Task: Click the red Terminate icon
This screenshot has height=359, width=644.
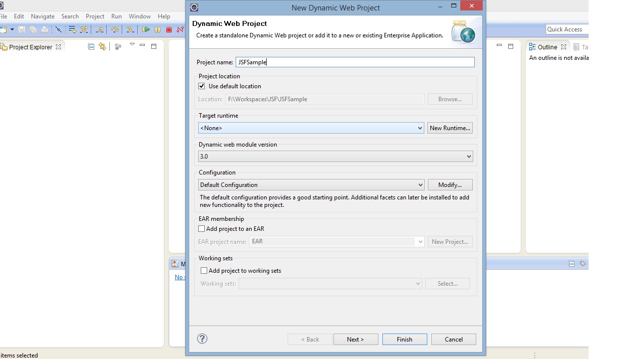Action: [169, 30]
